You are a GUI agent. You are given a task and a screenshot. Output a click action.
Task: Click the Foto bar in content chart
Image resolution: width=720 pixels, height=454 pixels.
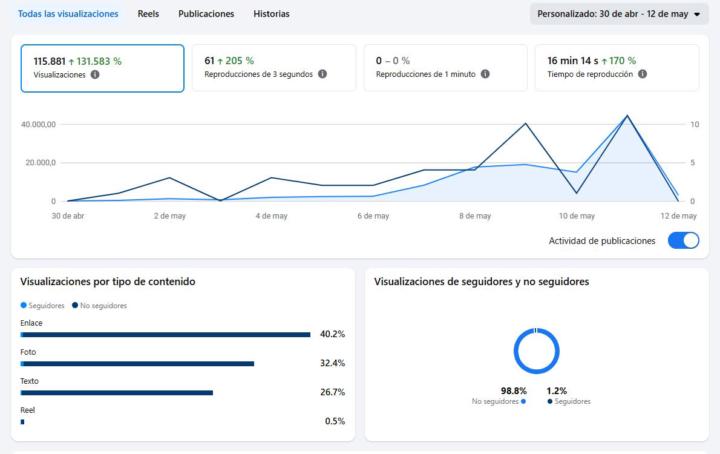(x=137, y=364)
